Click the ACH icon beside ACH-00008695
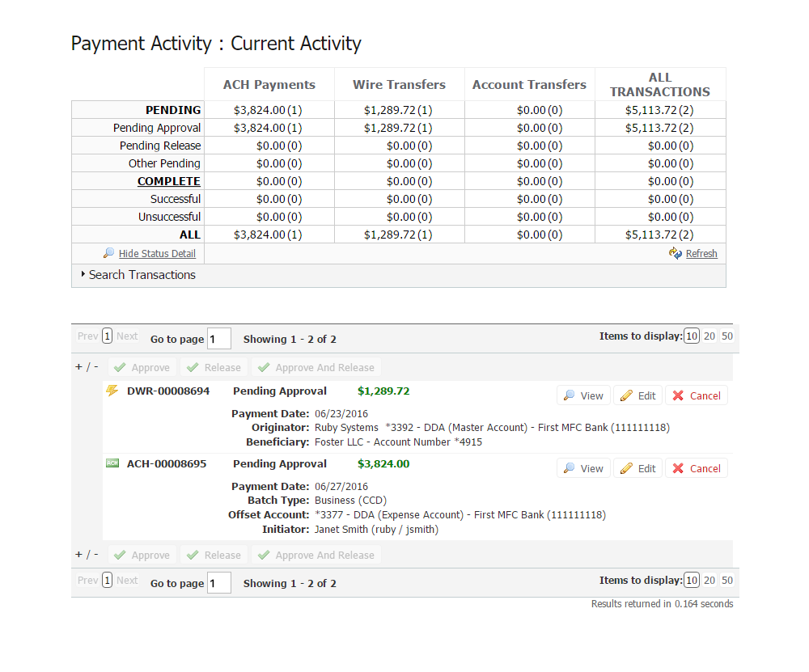 tap(112, 463)
